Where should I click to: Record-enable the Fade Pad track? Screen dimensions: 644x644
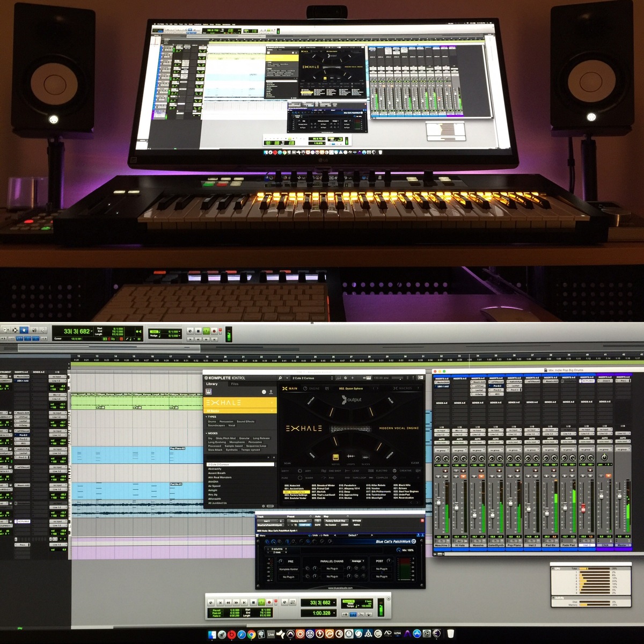coord(572,470)
